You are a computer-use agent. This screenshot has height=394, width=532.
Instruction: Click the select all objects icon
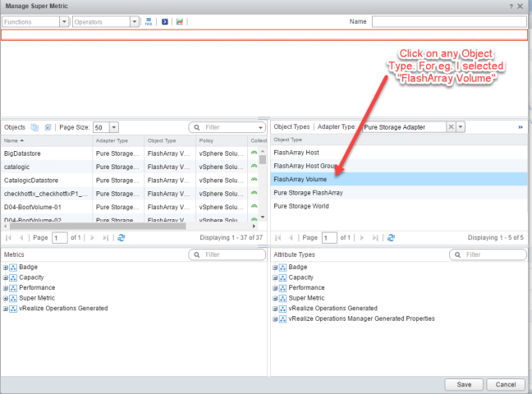(x=34, y=127)
